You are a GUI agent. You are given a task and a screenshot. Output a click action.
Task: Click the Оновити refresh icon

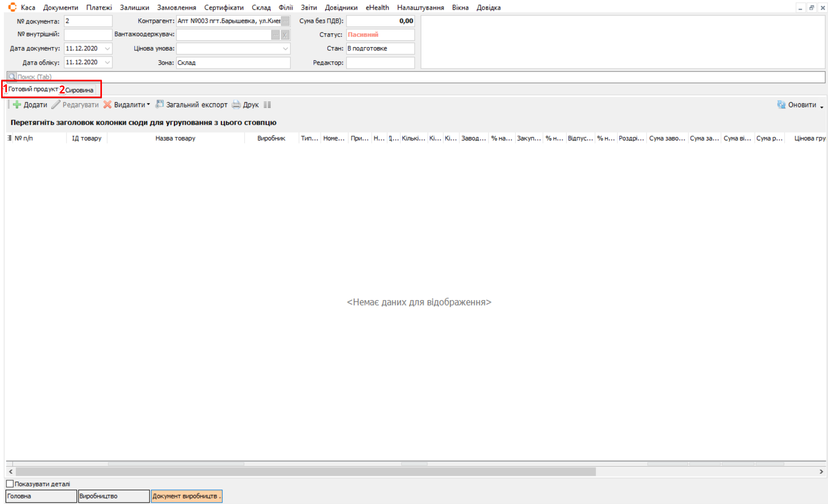pyautogui.click(x=781, y=105)
